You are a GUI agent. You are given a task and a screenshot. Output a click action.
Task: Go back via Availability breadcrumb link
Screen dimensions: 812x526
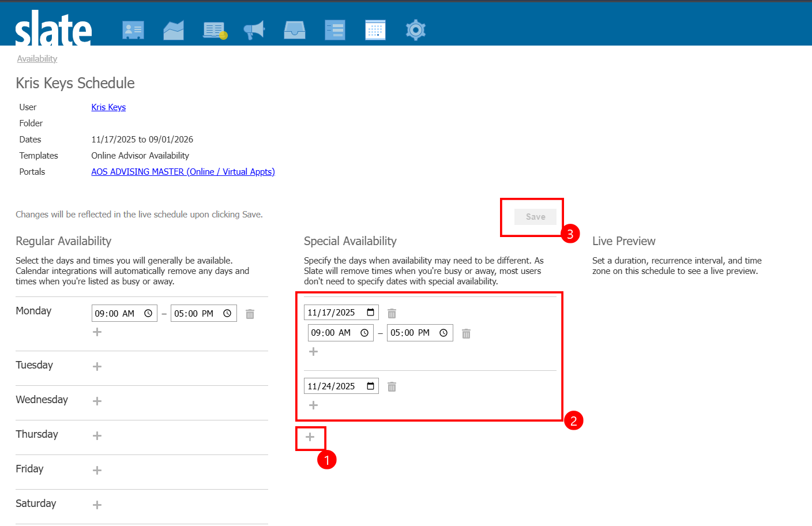click(37, 59)
